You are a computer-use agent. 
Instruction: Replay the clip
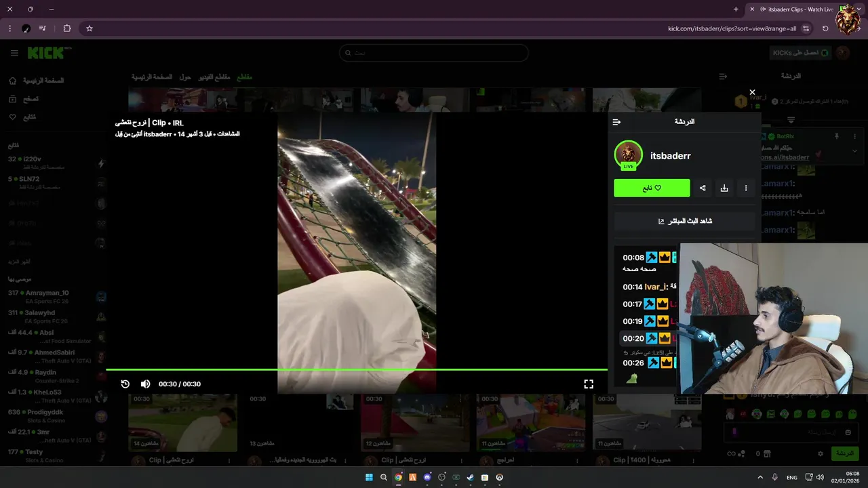pyautogui.click(x=125, y=384)
